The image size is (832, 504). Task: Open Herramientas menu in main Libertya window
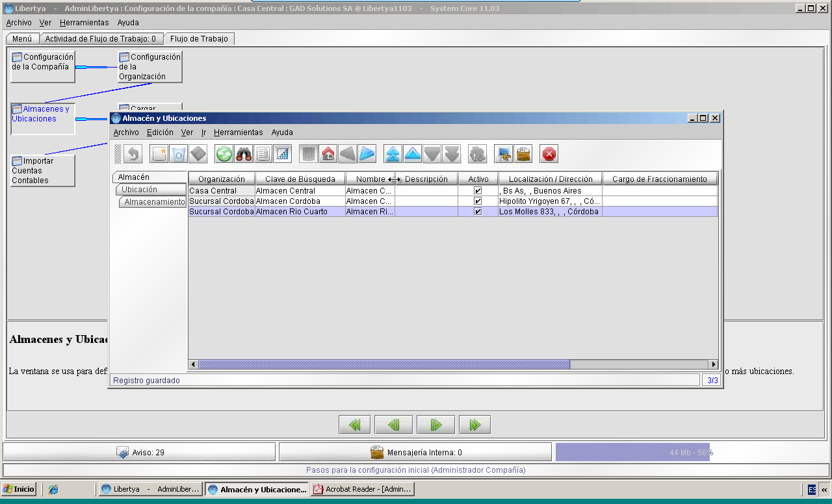84,23
